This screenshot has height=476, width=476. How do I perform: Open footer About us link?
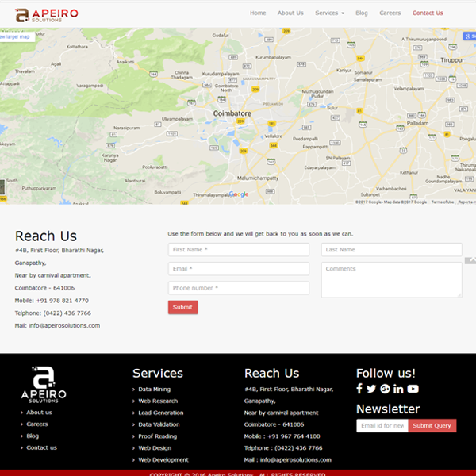(39, 413)
